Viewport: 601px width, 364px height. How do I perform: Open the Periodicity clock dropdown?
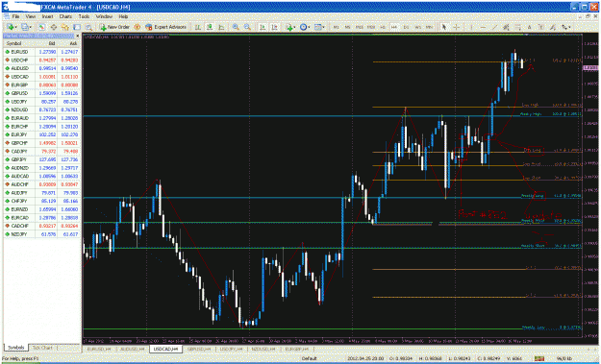click(x=305, y=27)
